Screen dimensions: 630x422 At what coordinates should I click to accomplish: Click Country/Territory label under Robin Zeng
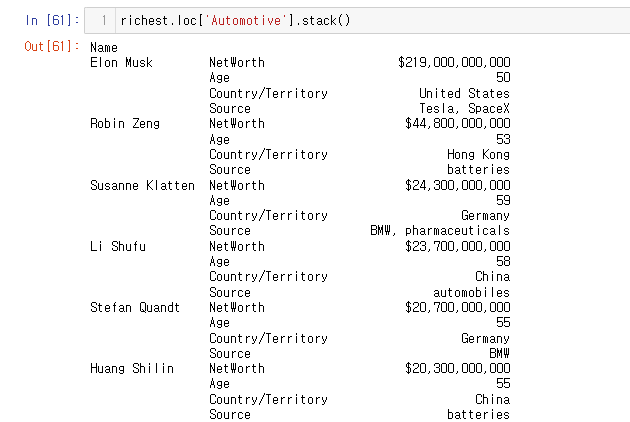coord(268,154)
